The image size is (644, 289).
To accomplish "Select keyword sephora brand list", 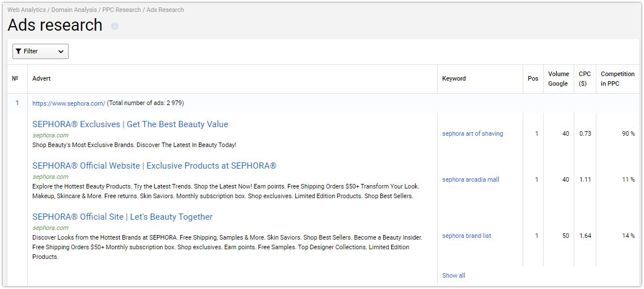I will [467, 236].
